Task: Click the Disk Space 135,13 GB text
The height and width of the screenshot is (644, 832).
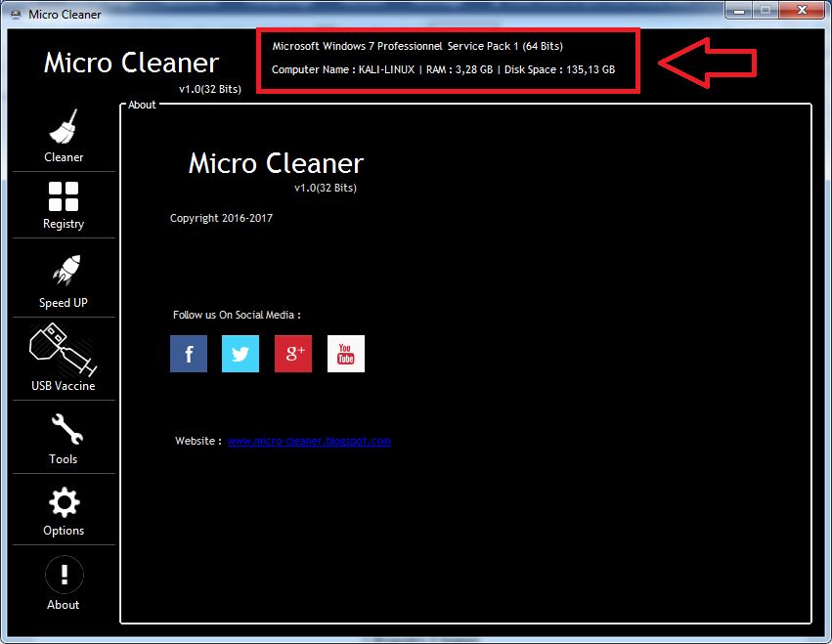Action: pyautogui.click(x=560, y=69)
